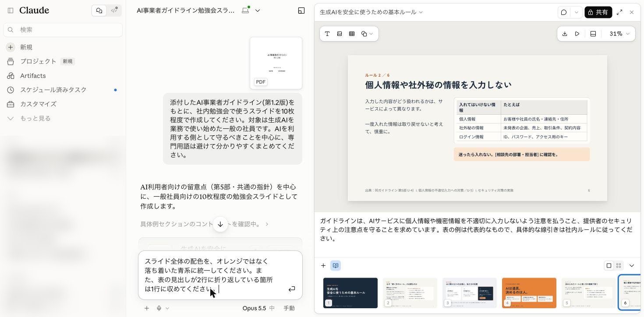Click the plus attach button below the prompt
The image size is (644, 317).
(147, 308)
